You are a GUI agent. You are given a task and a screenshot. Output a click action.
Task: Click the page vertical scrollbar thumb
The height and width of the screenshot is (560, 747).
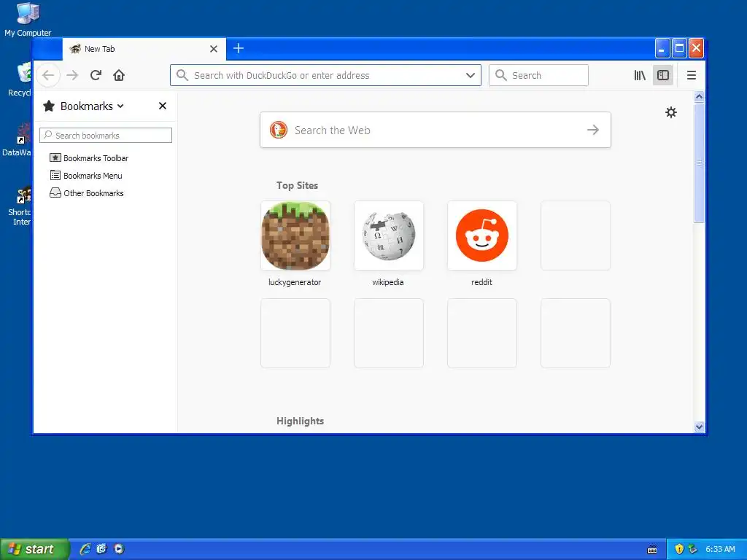pyautogui.click(x=699, y=163)
